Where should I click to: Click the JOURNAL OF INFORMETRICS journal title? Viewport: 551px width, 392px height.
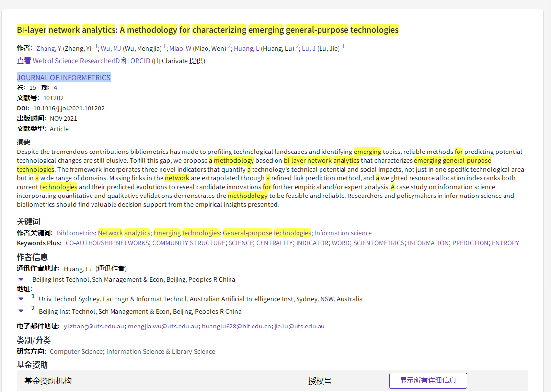click(x=64, y=77)
